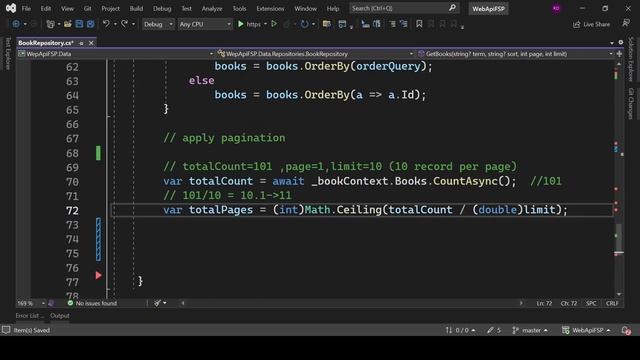
Task: Open the Test Explorer side tab
Action: point(7,53)
